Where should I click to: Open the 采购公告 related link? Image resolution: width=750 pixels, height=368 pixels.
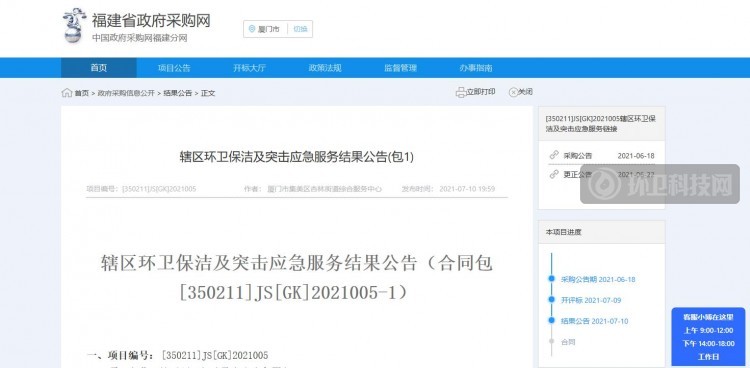click(x=577, y=156)
